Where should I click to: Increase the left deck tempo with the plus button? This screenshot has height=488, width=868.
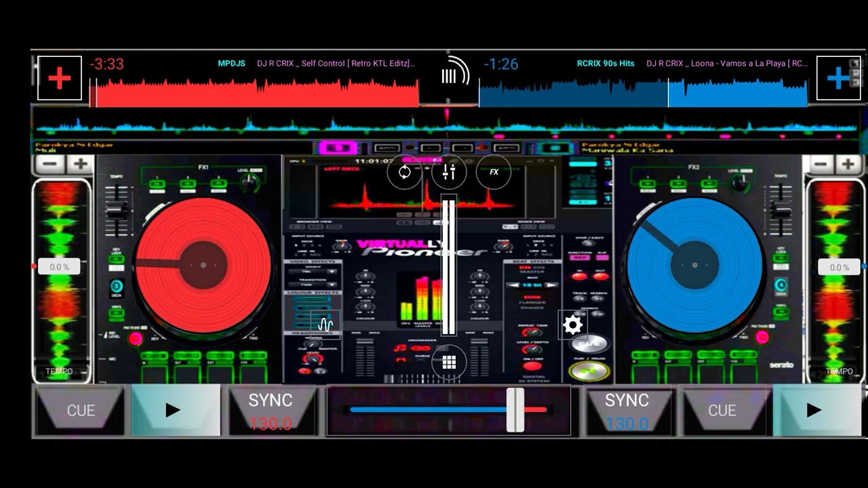click(x=80, y=164)
